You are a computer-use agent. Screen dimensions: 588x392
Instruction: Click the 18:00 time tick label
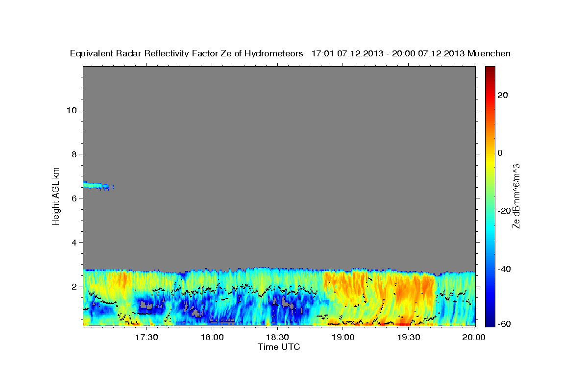[212, 337]
